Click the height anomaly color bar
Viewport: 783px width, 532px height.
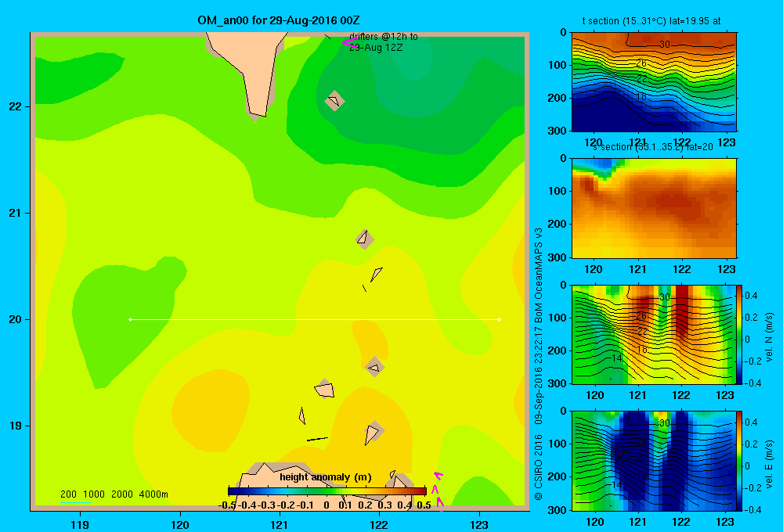coord(327,491)
